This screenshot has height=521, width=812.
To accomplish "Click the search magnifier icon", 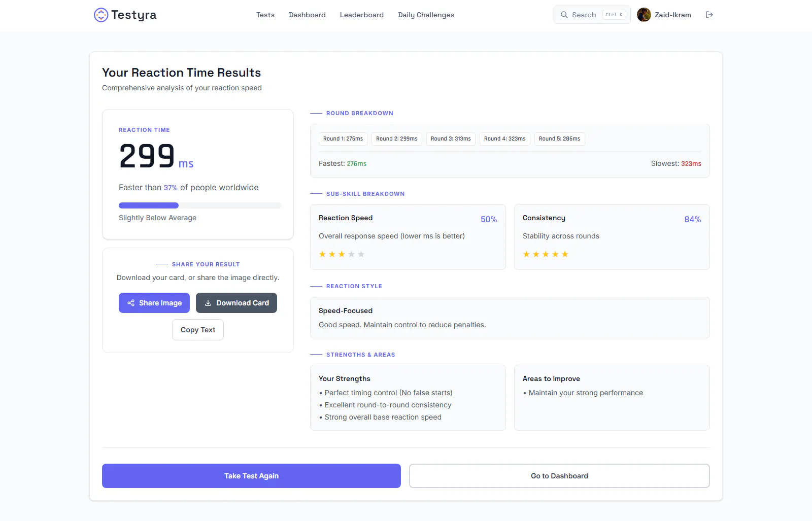I will (x=564, y=15).
